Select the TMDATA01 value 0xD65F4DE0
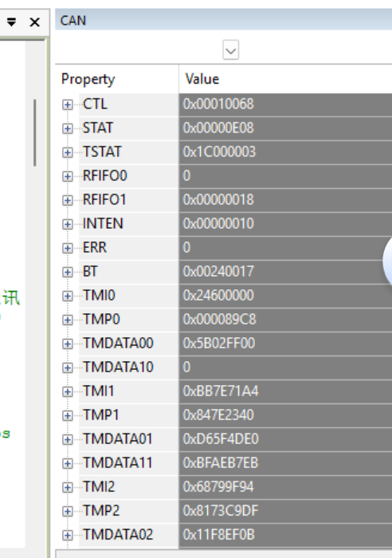392x558 pixels. coord(221,438)
